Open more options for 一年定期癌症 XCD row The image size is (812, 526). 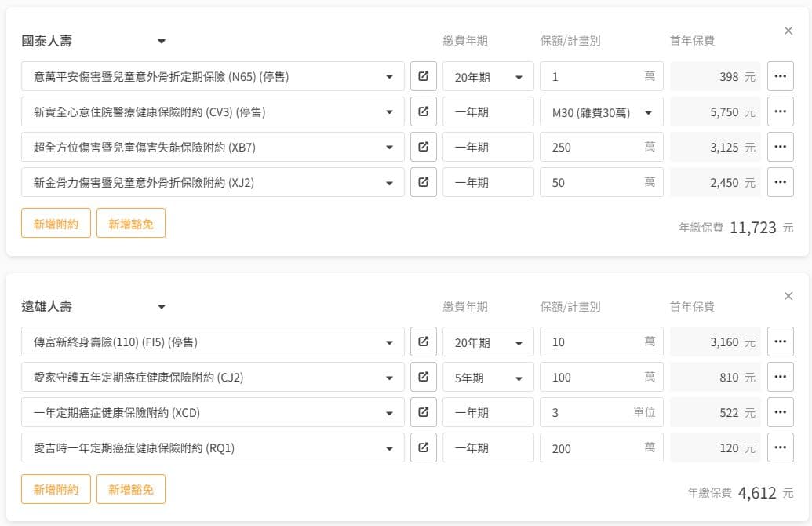pos(780,412)
